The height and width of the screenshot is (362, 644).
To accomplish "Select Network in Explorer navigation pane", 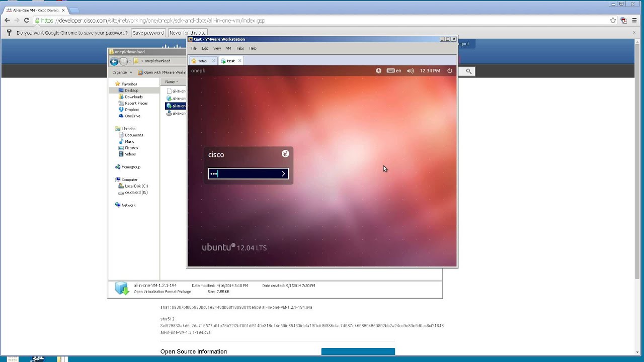I will click(128, 205).
